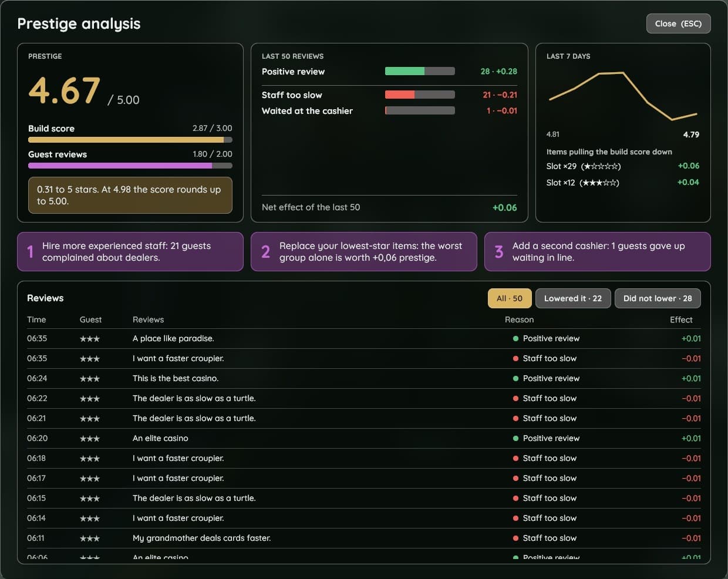Click the "4.79" chart end value
Viewport: 728px width, 579px height.
pos(691,134)
